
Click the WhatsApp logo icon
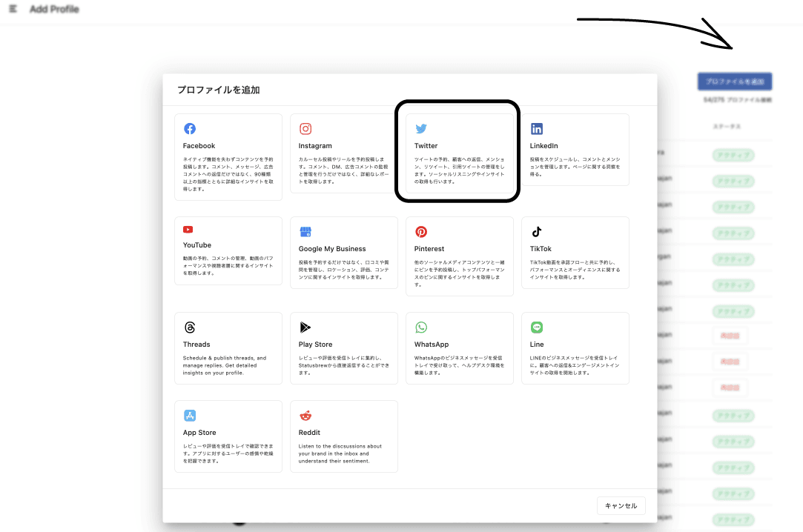421,327
